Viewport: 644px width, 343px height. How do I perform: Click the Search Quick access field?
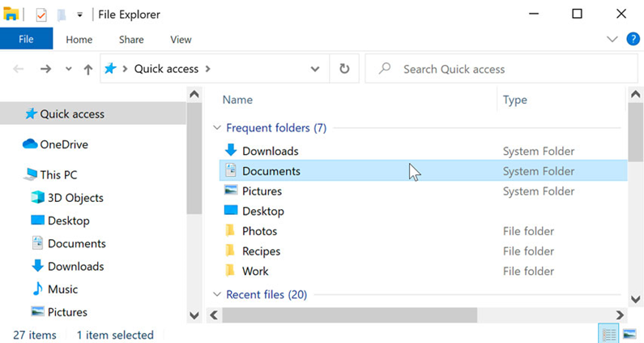pyautogui.click(x=501, y=69)
